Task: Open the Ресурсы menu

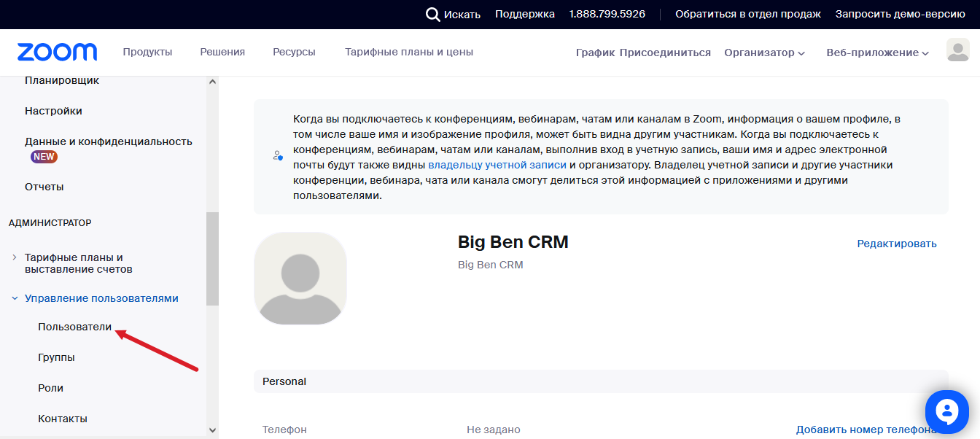Action: tap(294, 52)
